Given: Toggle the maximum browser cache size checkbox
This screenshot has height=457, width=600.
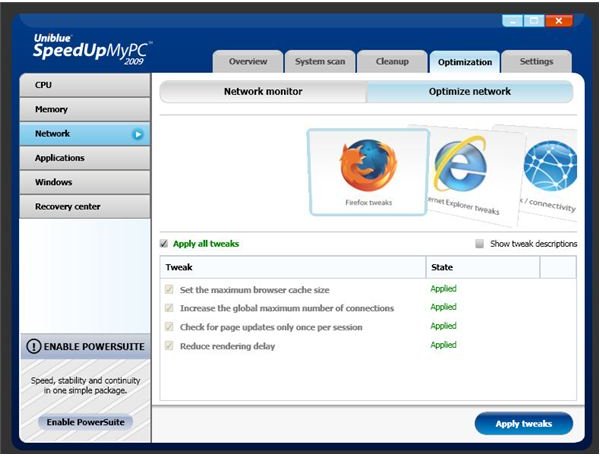Looking at the screenshot, I should tap(169, 289).
